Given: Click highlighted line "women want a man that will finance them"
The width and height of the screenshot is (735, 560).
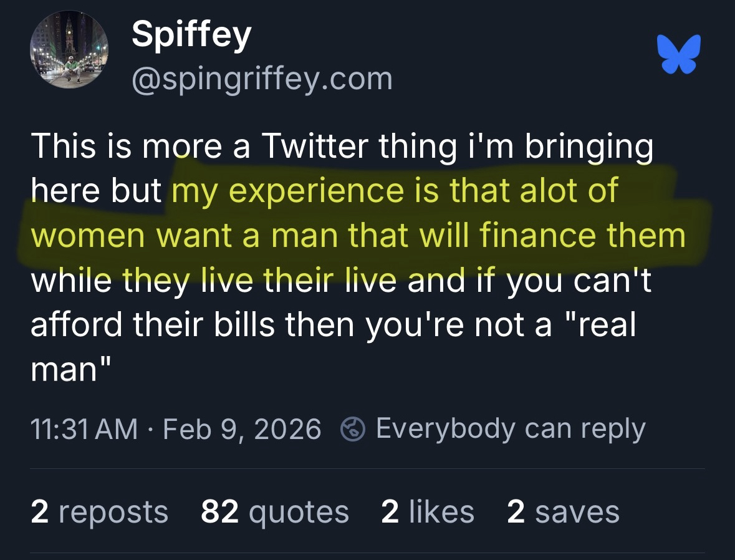Looking at the screenshot, I should click(x=358, y=236).
